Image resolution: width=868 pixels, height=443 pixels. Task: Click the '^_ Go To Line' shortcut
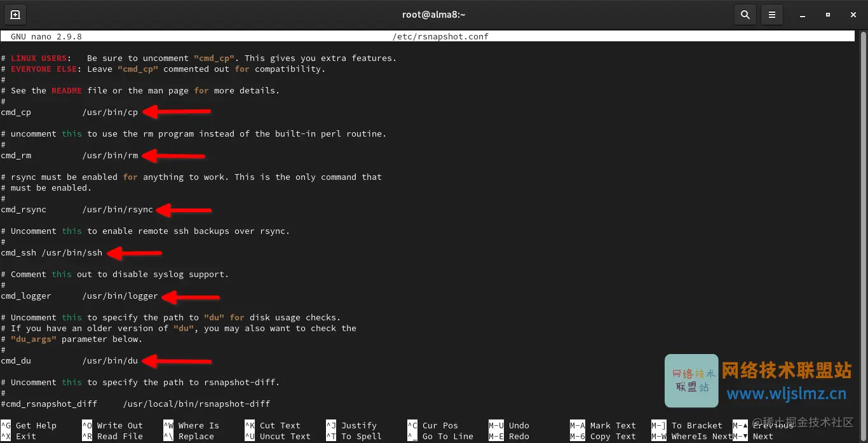click(440, 436)
